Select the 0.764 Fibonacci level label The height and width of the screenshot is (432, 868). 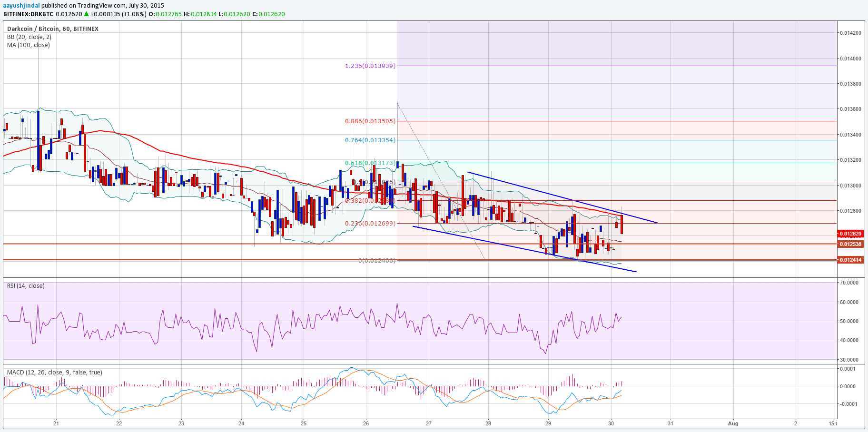coord(370,140)
